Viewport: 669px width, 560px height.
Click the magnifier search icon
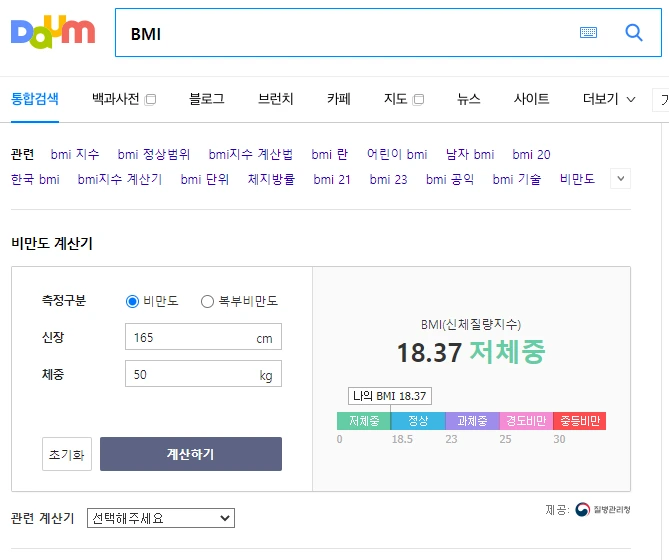tap(634, 32)
